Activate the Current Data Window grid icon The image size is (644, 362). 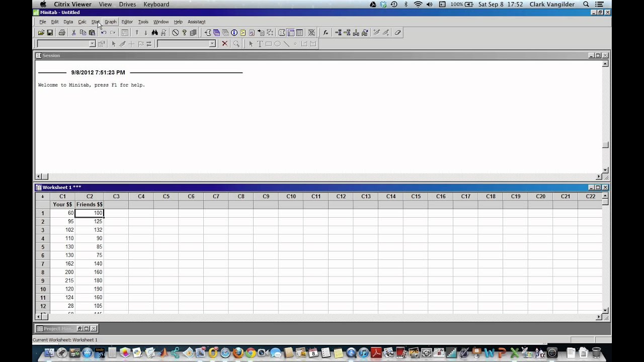(291, 33)
